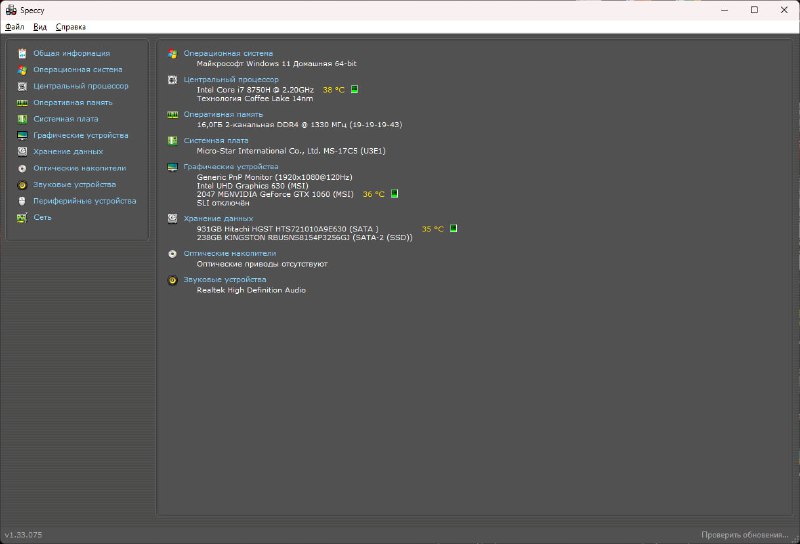Click the v1.33.075 version label

[23, 535]
